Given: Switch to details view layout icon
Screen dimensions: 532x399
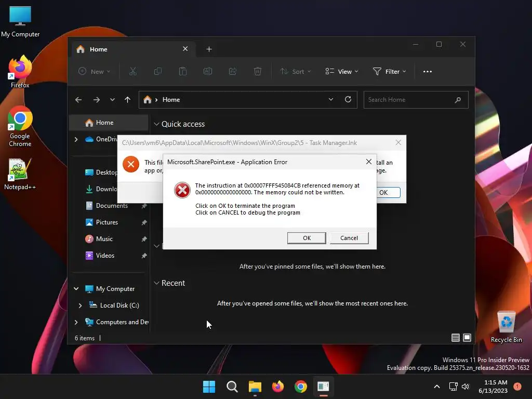Looking at the screenshot, I should pos(455,338).
